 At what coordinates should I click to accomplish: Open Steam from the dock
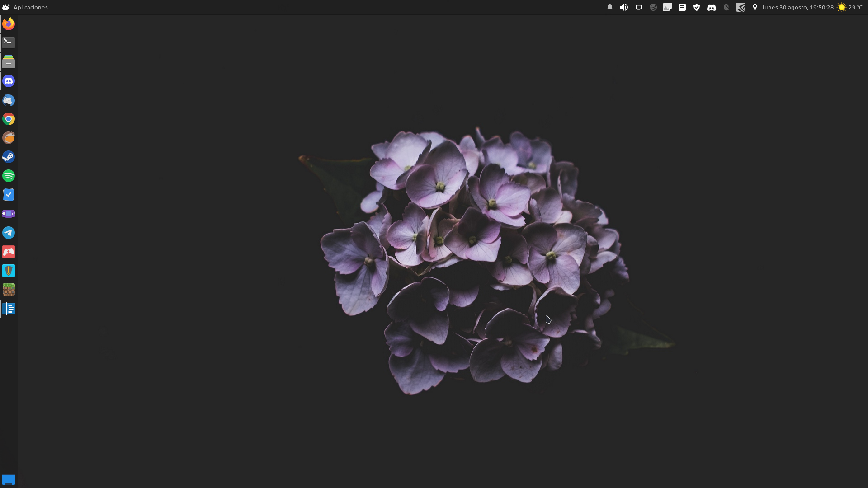pyautogui.click(x=9, y=157)
